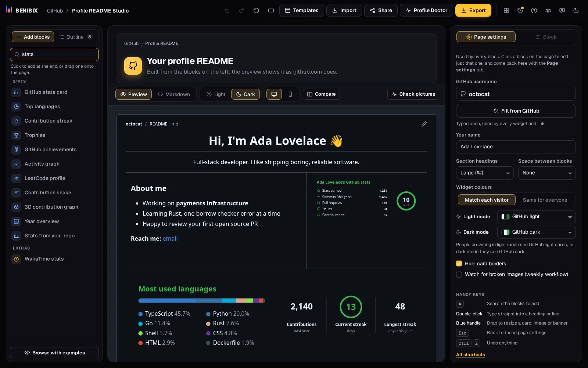
Task: Open the apps grid icon
Action: (506, 11)
